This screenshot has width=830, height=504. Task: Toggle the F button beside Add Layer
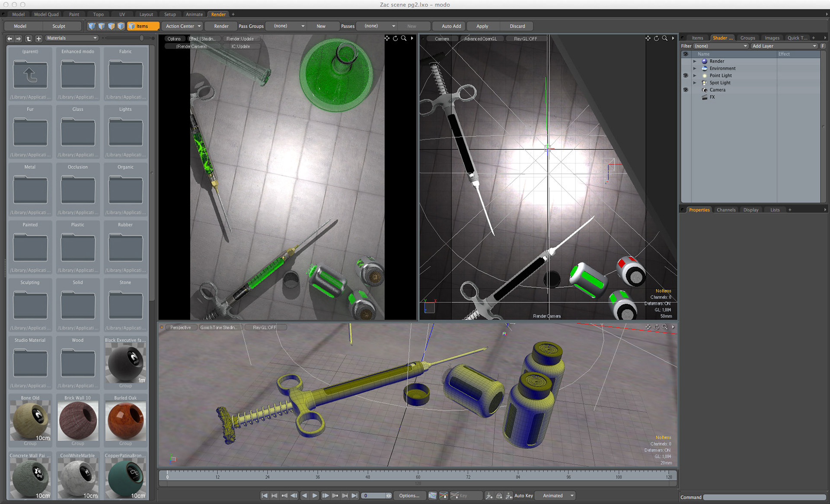click(x=823, y=46)
